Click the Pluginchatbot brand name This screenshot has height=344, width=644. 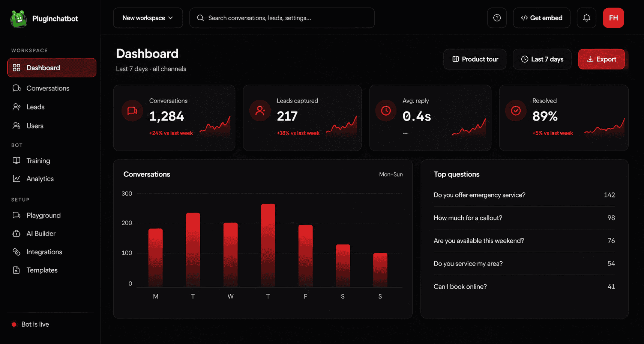click(55, 19)
